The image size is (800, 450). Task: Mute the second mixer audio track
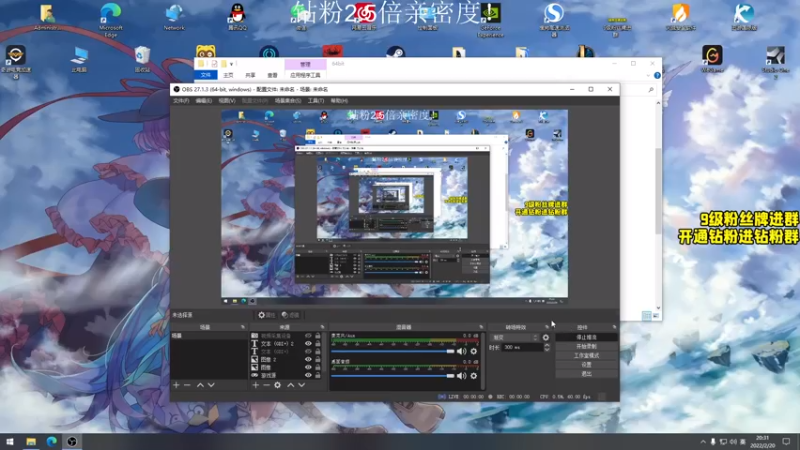461,376
